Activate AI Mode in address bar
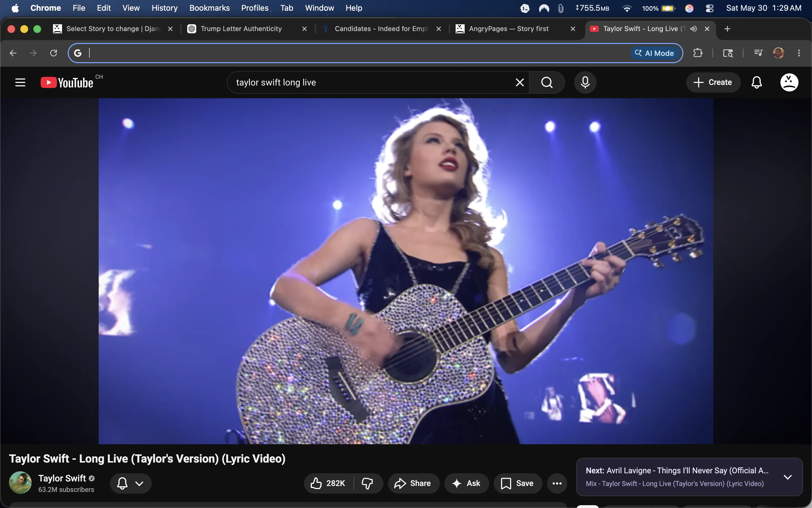 tap(655, 53)
